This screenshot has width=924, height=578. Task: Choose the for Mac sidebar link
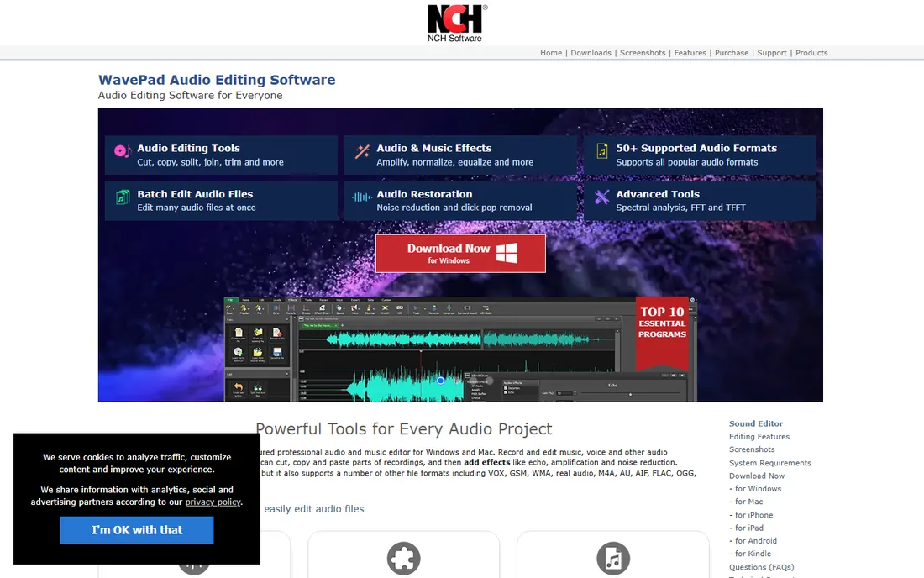tap(749, 502)
